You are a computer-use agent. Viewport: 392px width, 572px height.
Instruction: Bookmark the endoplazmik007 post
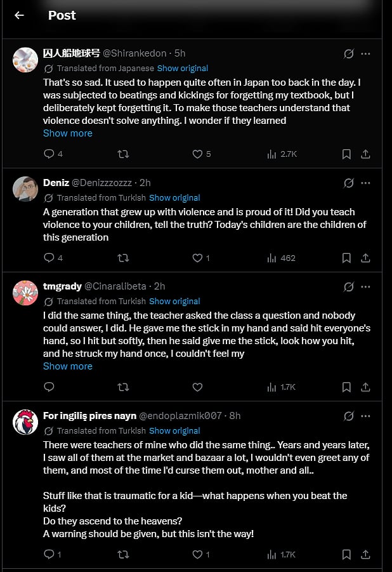point(346,554)
